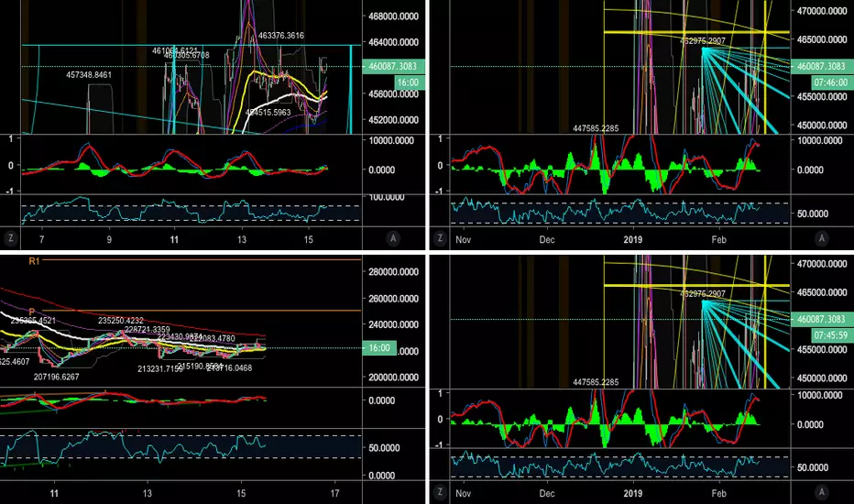Click the 100.0000 oscillator axis value
Screen dimensions: 854x504
tap(387, 197)
